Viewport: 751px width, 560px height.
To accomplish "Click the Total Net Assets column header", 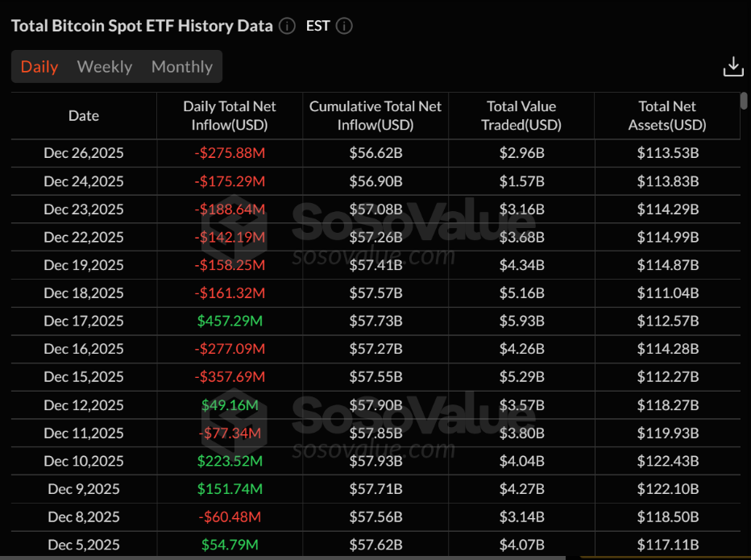I will click(666, 116).
